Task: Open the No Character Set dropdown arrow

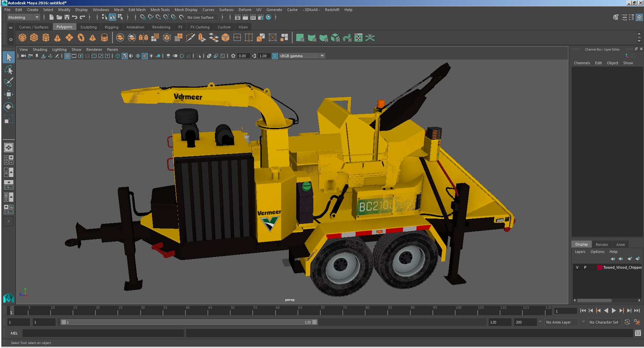Action: click(583, 322)
